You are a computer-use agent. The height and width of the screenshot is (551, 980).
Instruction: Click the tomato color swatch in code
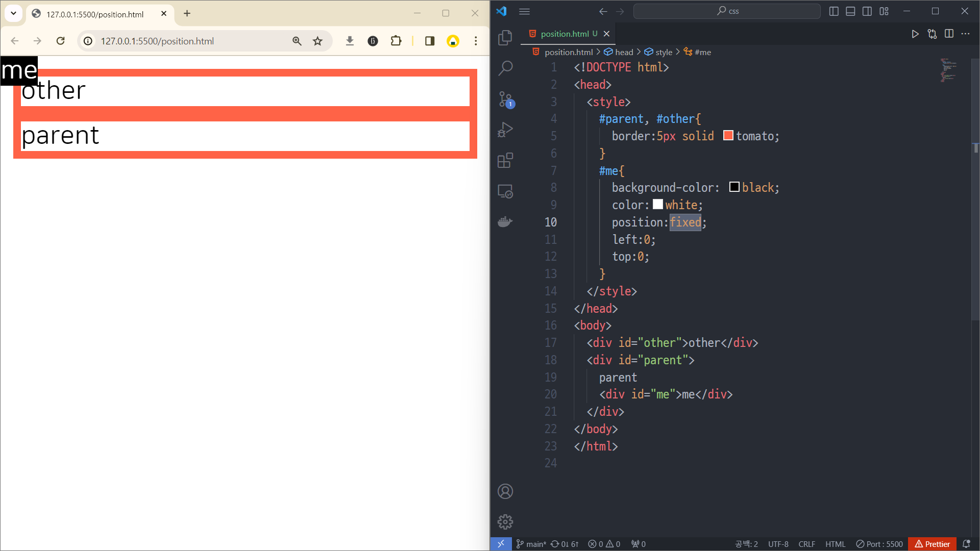coord(728,136)
